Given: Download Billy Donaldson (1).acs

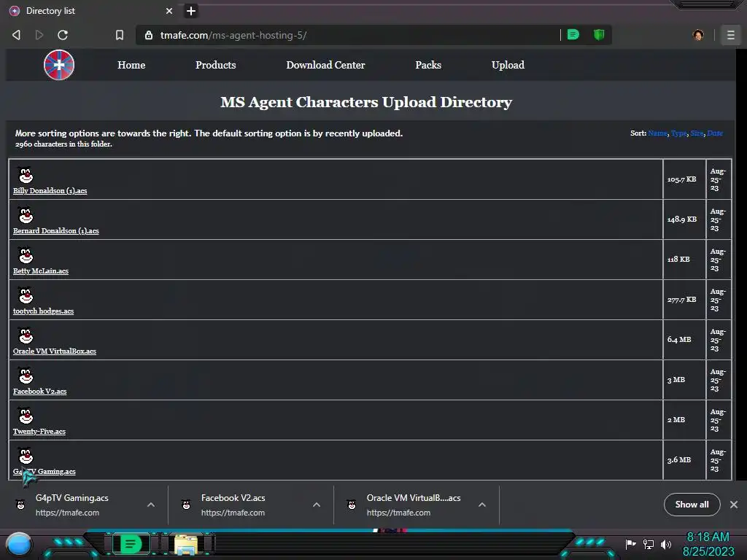Looking at the screenshot, I should pos(50,190).
